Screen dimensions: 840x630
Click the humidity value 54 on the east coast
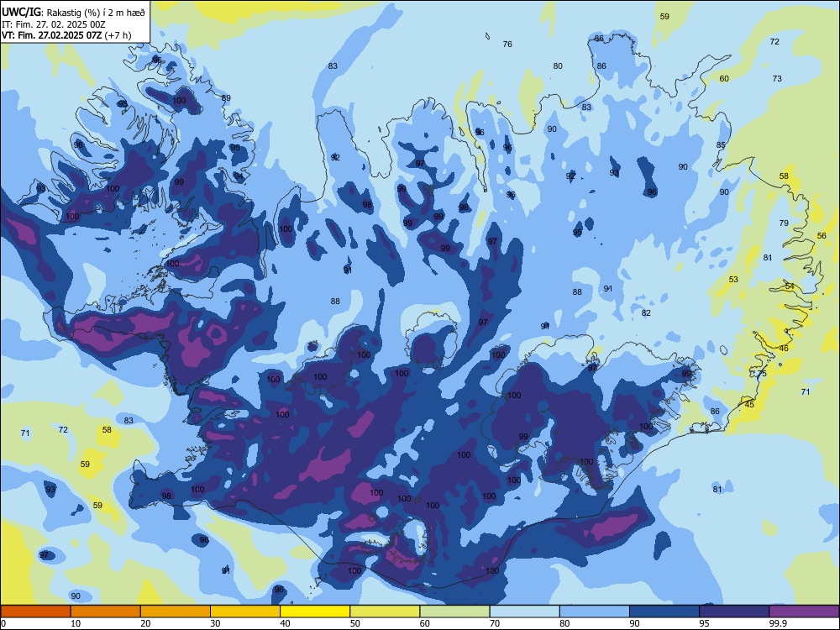pyautogui.click(x=790, y=286)
